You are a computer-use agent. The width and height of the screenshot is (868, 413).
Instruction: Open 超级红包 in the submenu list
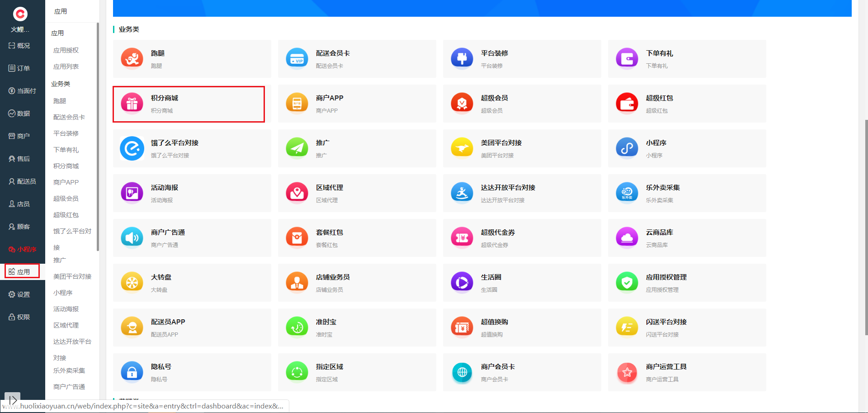coord(66,215)
